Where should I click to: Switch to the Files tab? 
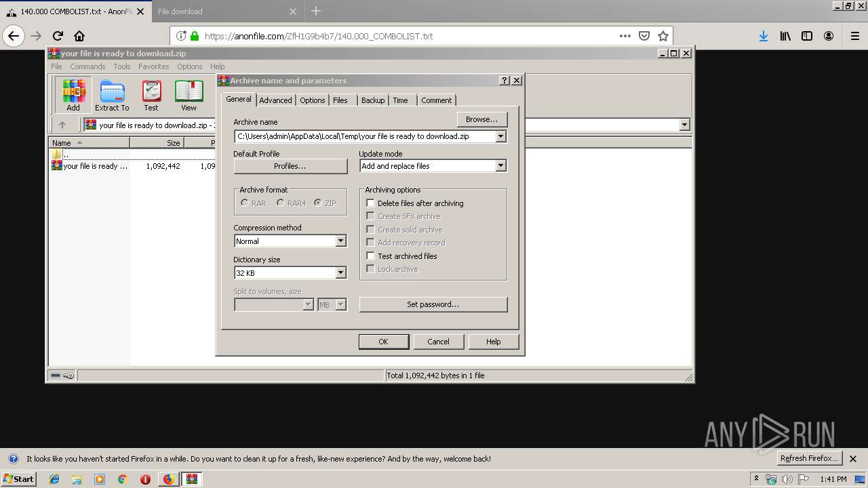tap(340, 100)
